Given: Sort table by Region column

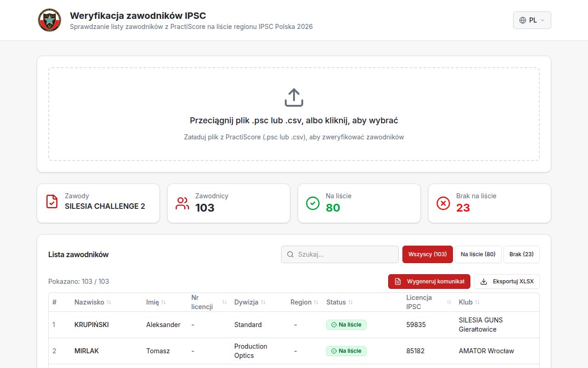Looking at the screenshot, I should click(x=304, y=302).
